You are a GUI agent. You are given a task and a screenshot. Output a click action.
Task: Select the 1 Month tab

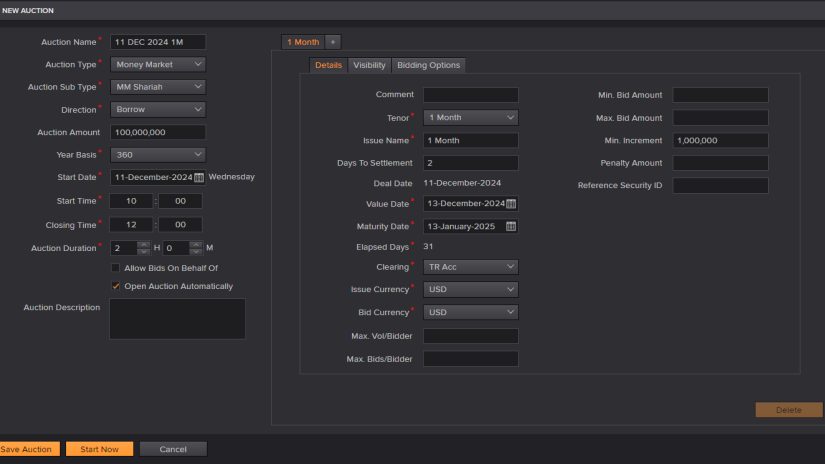[303, 42]
